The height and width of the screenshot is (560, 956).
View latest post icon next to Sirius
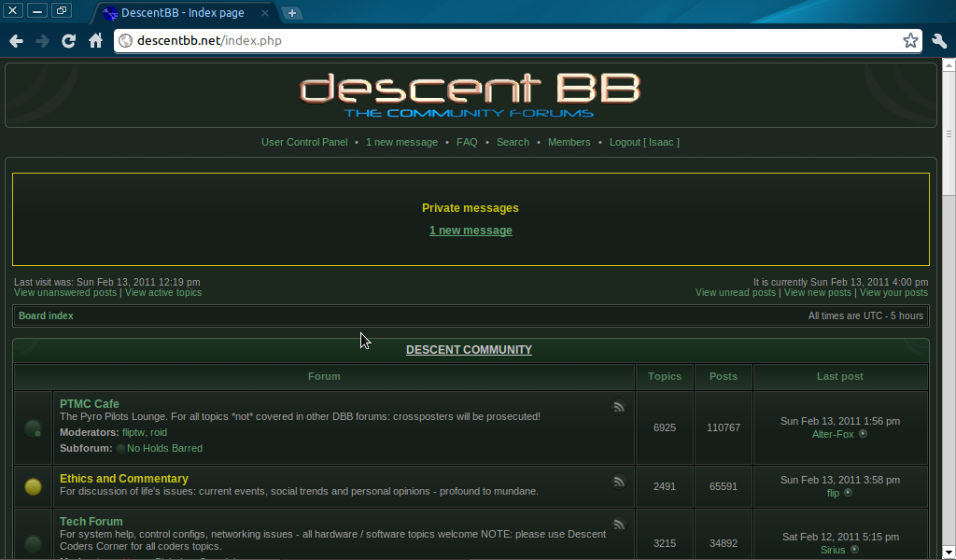pyautogui.click(x=854, y=550)
